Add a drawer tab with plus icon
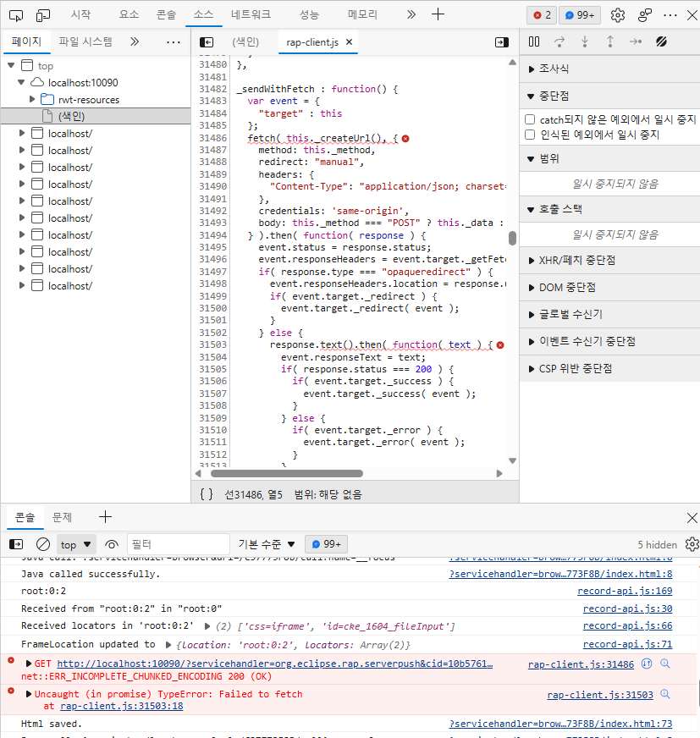 (106, 517)
